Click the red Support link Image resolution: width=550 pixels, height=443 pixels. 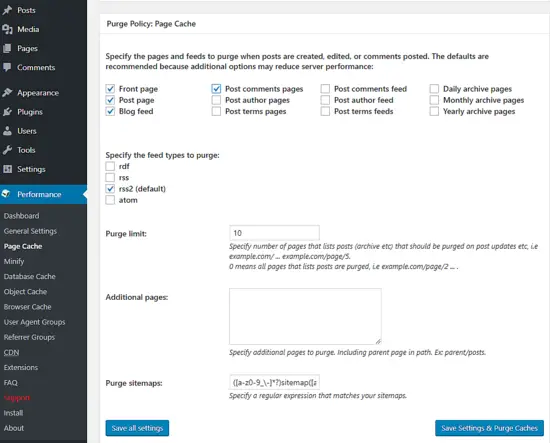coord(16,398)
